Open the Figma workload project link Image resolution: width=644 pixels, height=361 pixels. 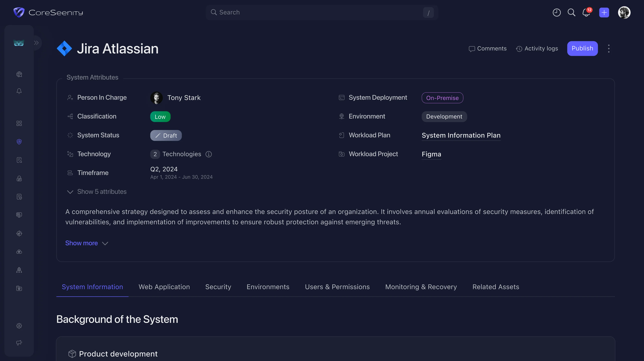tap(431, 154)
